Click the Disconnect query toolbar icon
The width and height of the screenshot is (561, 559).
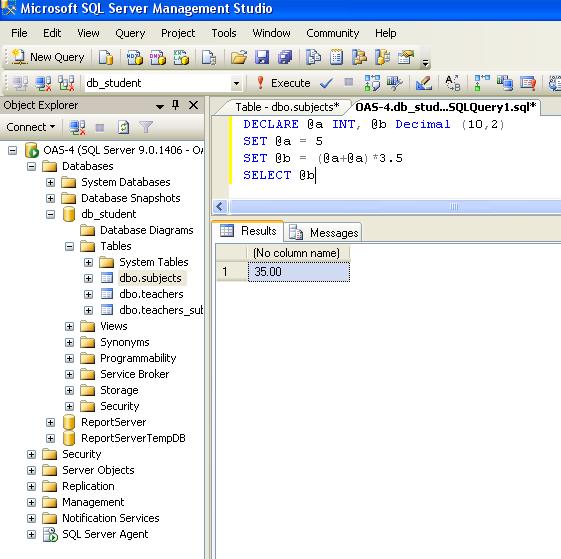pyautogui.click(x=43, y=83)
